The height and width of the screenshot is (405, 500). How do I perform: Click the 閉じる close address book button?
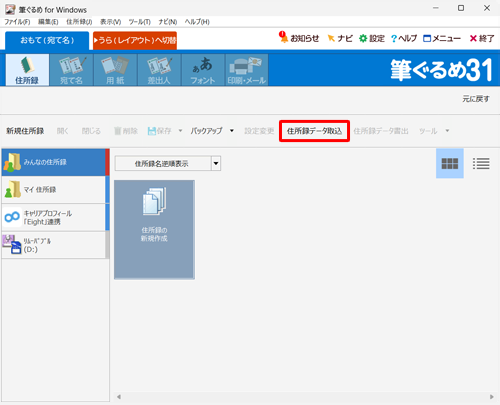[x=91, y=131]
